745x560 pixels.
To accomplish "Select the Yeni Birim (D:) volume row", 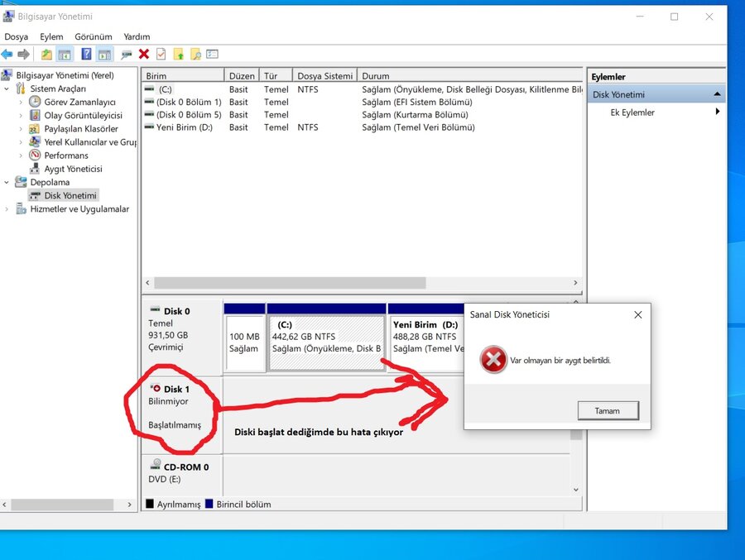I will coord(362,127).
